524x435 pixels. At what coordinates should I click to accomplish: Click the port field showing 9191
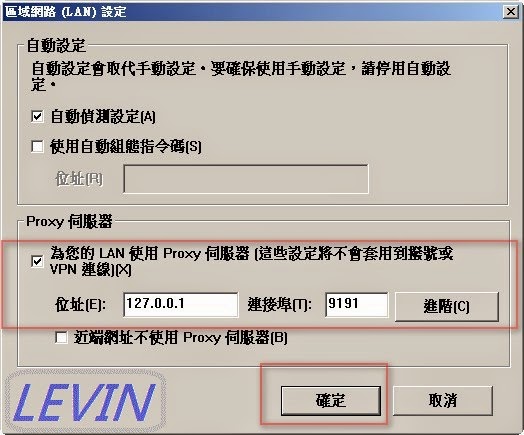pos(357,304)
